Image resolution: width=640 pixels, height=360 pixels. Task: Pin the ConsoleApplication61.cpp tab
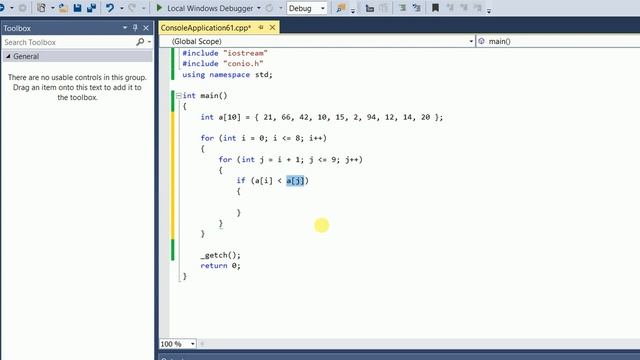261,28
